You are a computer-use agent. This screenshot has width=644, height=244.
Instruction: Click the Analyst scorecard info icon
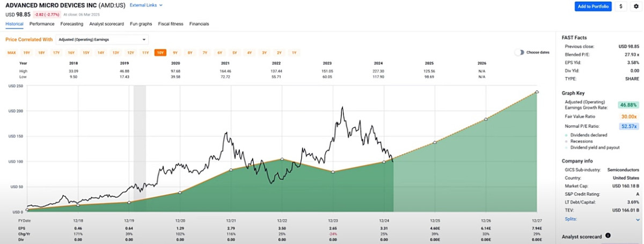[608, 235]
